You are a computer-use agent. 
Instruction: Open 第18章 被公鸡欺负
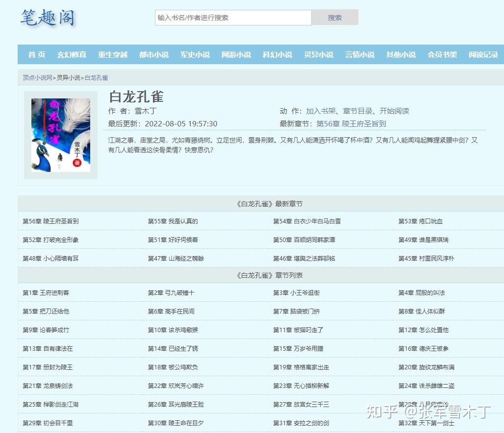point(173,367)
